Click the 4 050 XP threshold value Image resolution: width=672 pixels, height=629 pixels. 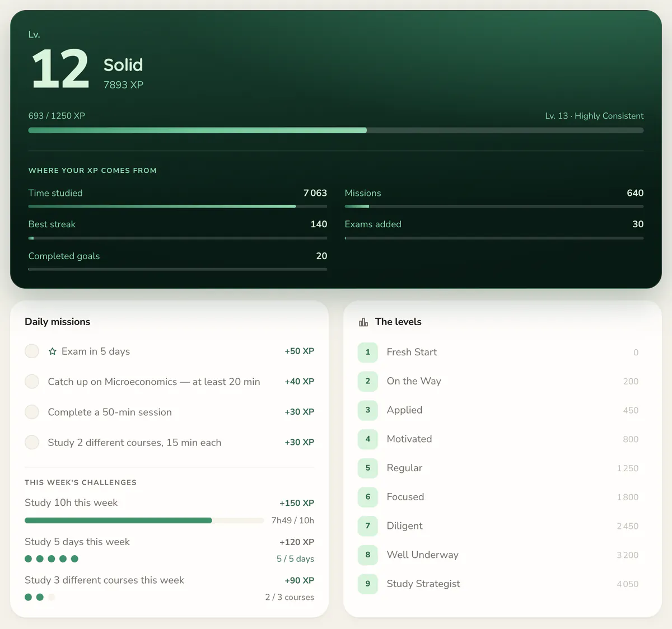627,584
